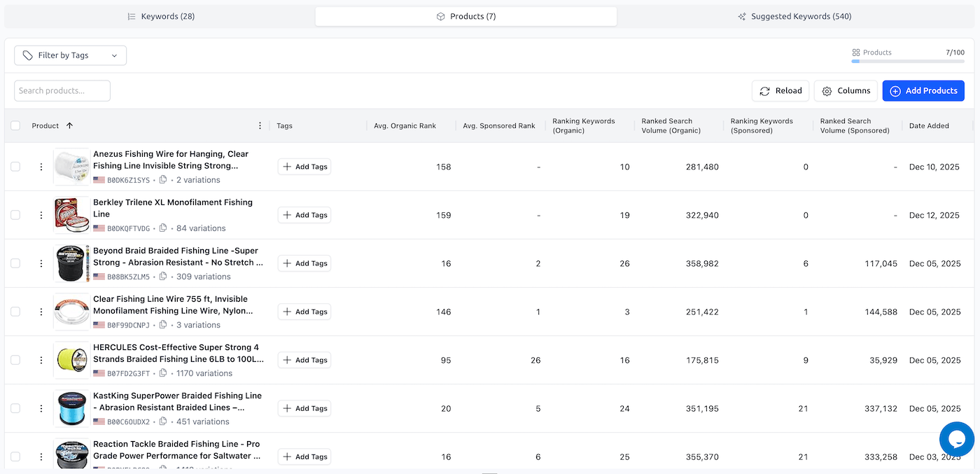Click the Add Products button

923,91
